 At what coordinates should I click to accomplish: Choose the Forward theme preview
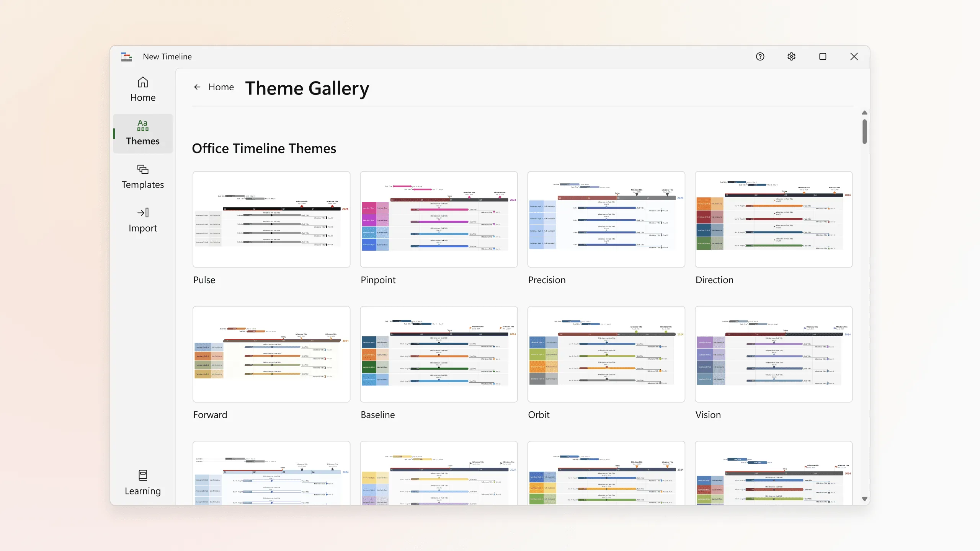point(271,354)
